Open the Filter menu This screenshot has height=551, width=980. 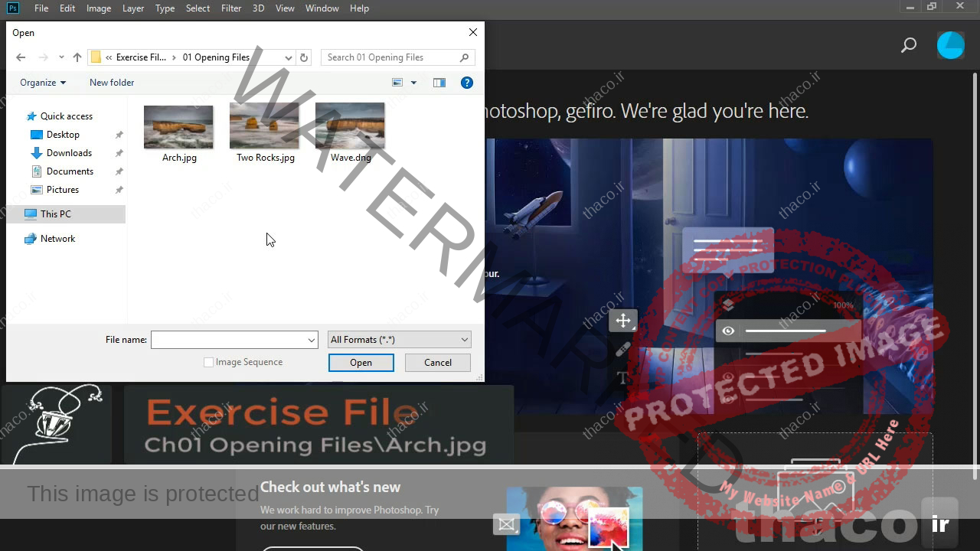pos(231,8)
